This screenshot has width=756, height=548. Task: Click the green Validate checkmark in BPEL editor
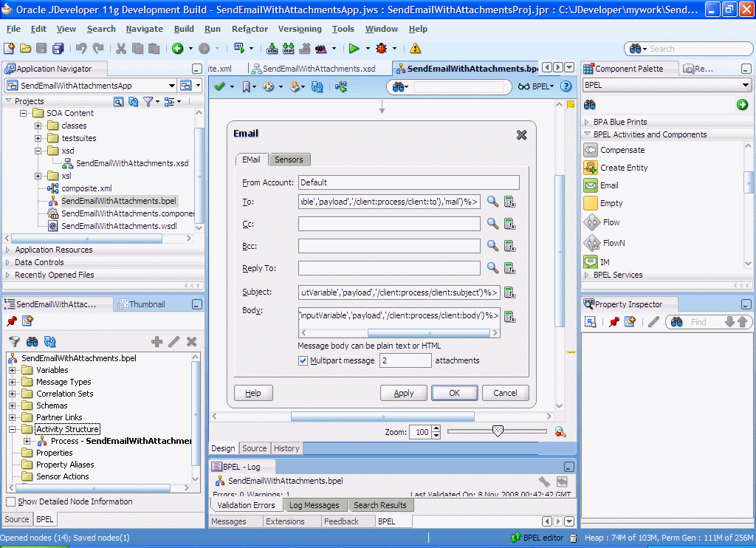tap(220, 86)
